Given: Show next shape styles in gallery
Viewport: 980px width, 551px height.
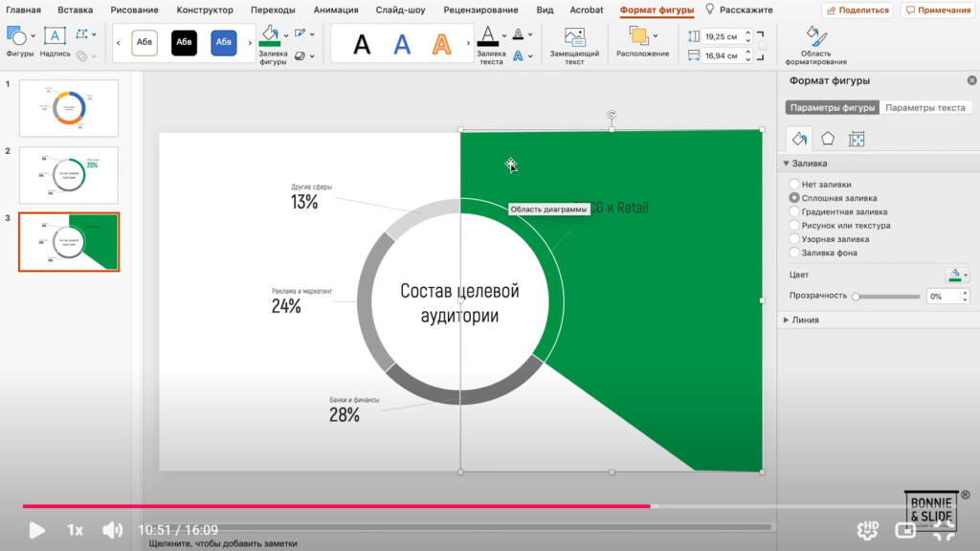Looking at the screenshot, I should click(250, 43).
